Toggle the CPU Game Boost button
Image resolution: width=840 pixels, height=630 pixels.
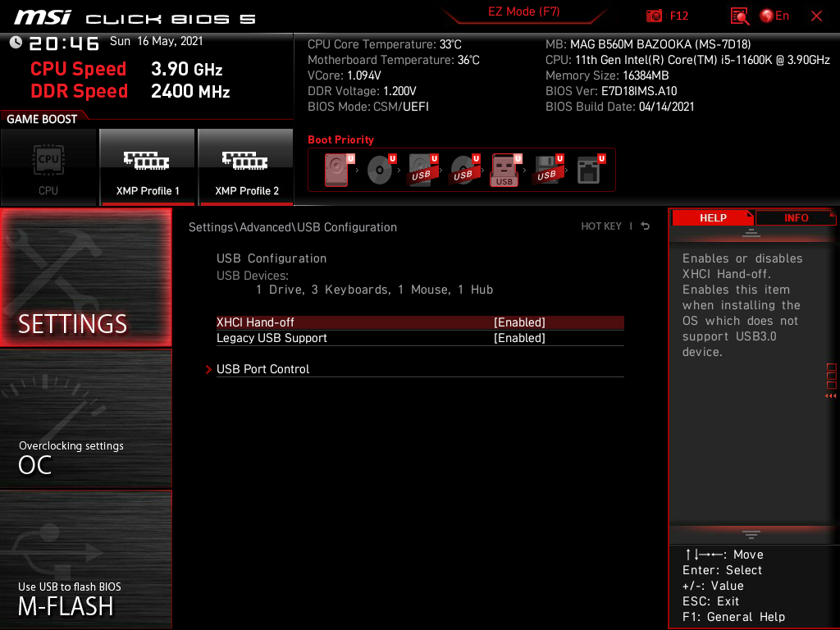48,167
